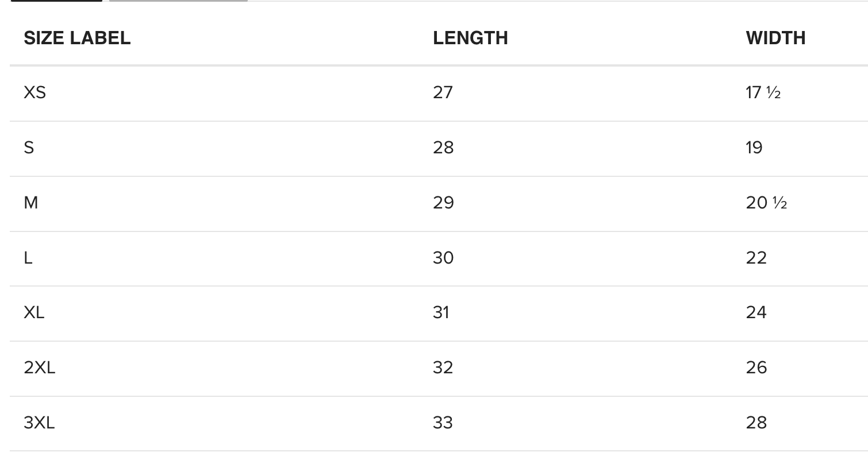Click the width value 20 ½
This screenshot has height=456, width=868.
coord(766,203)
